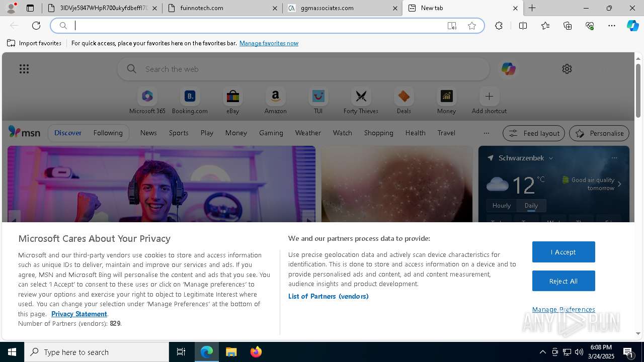Open the Travel category
644x362 pixels.
(446, 133)
